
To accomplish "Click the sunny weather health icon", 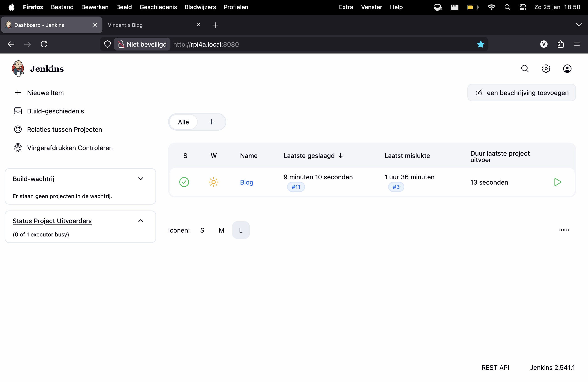I will pos(213,182).
